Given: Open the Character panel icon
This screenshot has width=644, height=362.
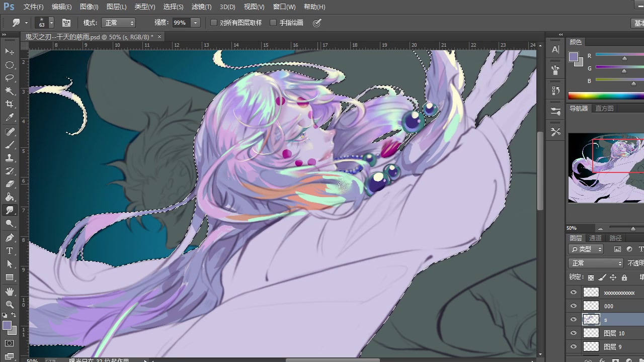Looking at the screenshot, I should [x=555, y=49].
